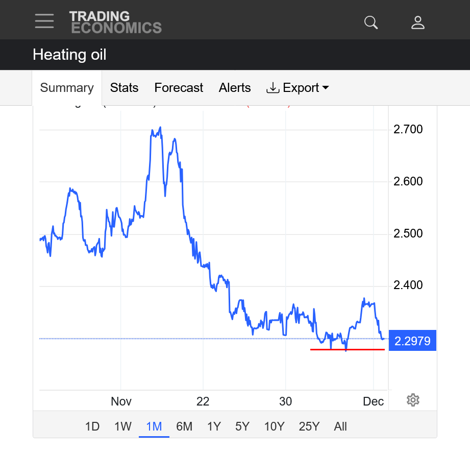Viewport: 470px width, 476px height.
Task: Display 25Y price history
Action: pyautogui.click(x=309, y=426)
